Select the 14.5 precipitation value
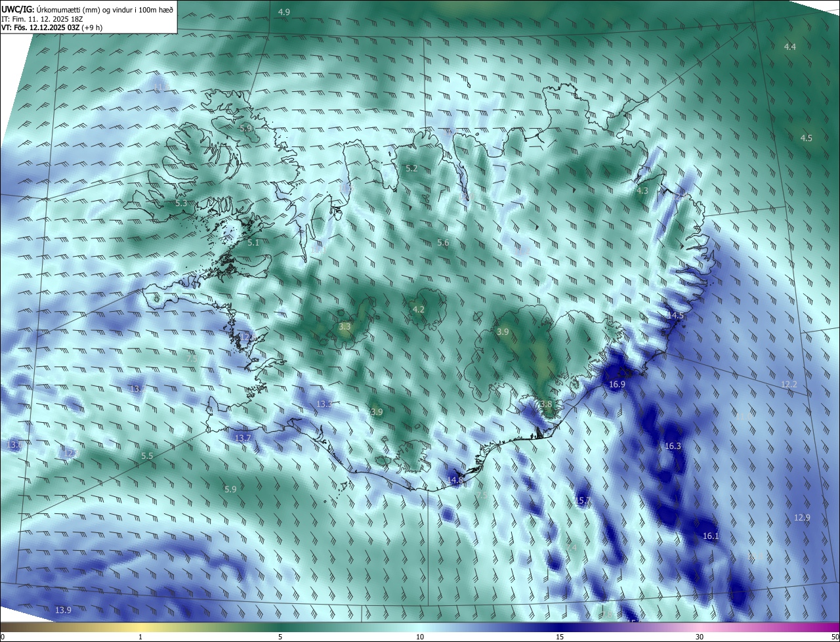 pyautogui.click(x=675, y=316)
